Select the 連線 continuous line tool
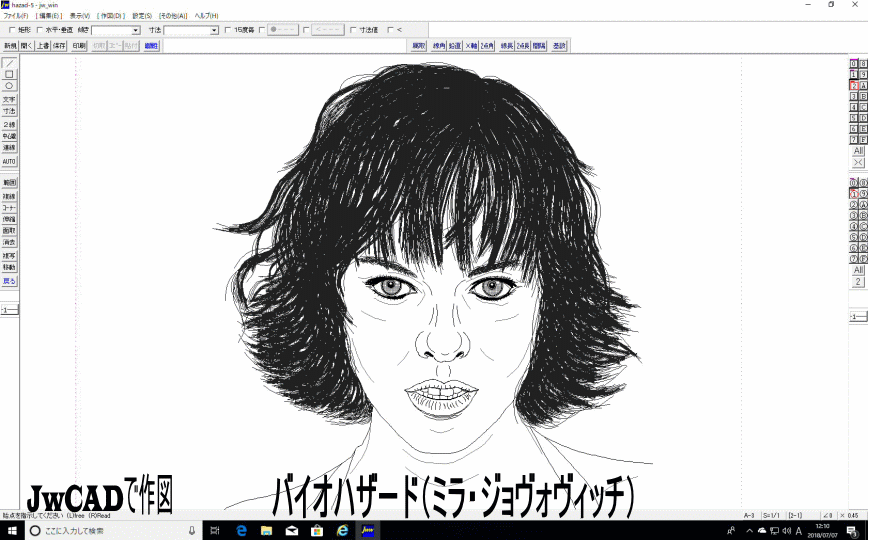Image resolution: width=870 pixels, height=540 pixels. coord(9,148)
